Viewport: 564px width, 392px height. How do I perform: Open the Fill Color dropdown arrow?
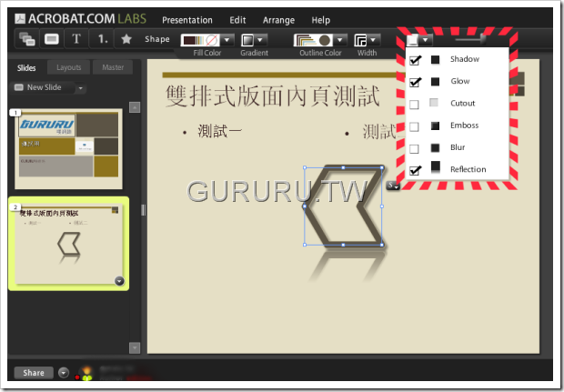[227, 40]
